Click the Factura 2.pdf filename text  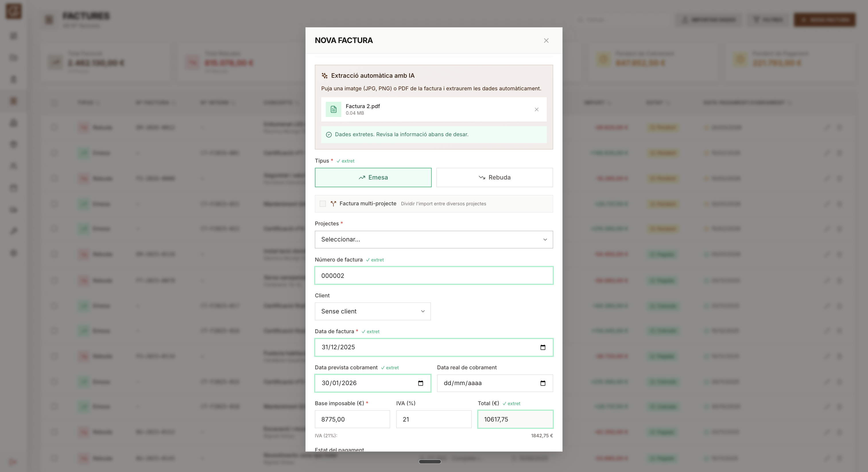tap(363, 106)
